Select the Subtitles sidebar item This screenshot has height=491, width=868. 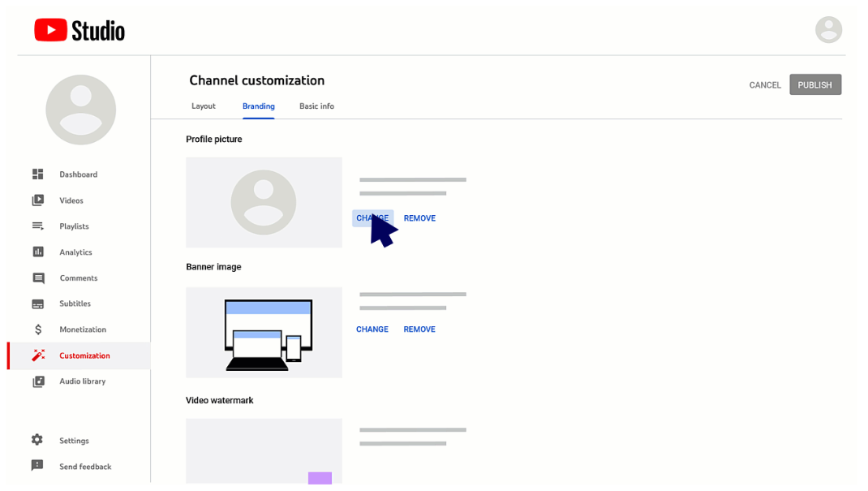click(74, 304)
